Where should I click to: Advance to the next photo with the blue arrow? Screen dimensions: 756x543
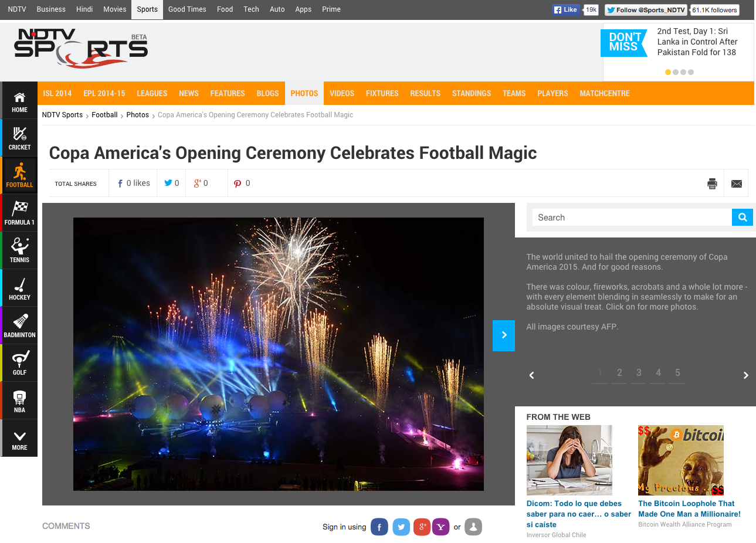pyautogui.click(x=504, y=335)
